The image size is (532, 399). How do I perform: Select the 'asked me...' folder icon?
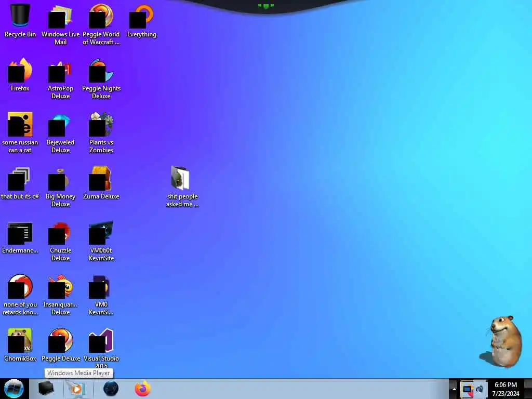(x=182, y=187)
